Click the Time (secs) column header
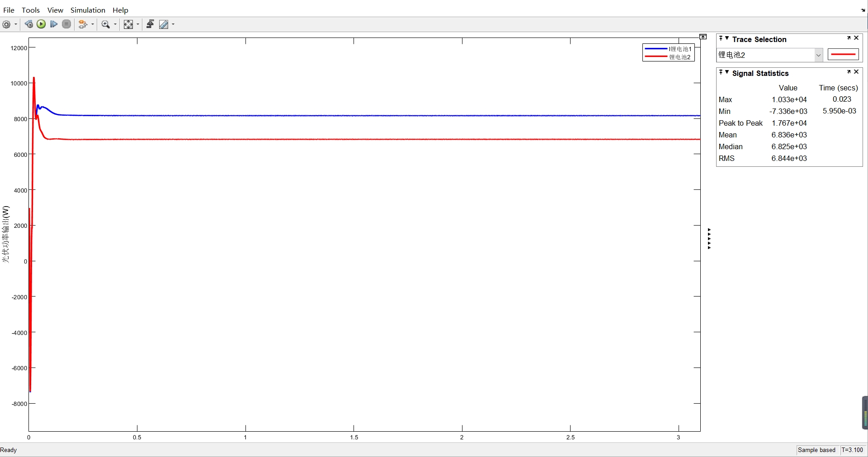The height and width of the screenshot is (457, 868). pos(838,88)
